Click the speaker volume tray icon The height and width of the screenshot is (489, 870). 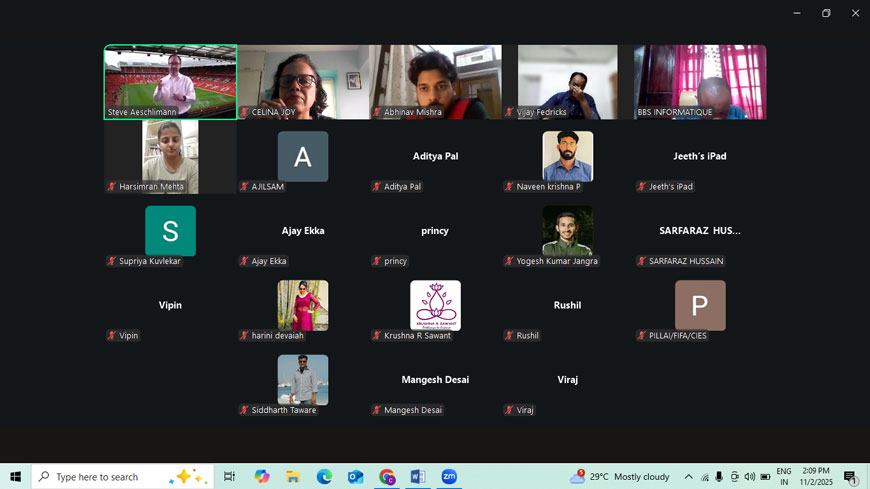coord(750,477)
